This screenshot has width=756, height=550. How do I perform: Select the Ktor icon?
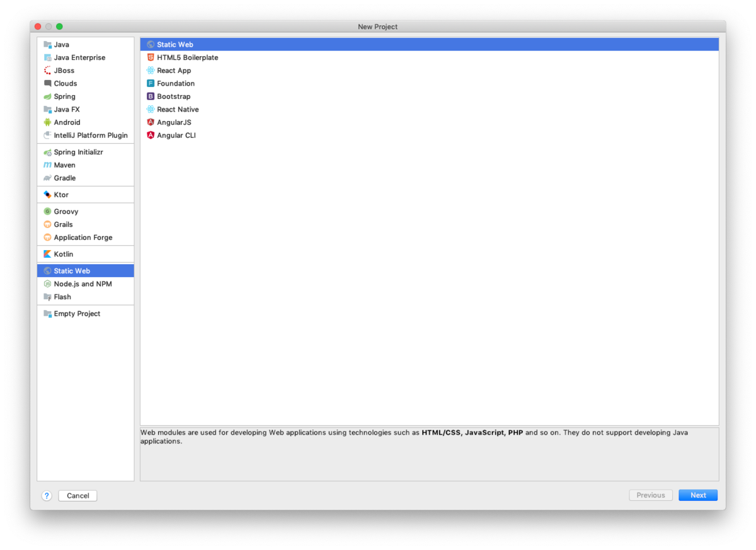(x=47, y=195)
